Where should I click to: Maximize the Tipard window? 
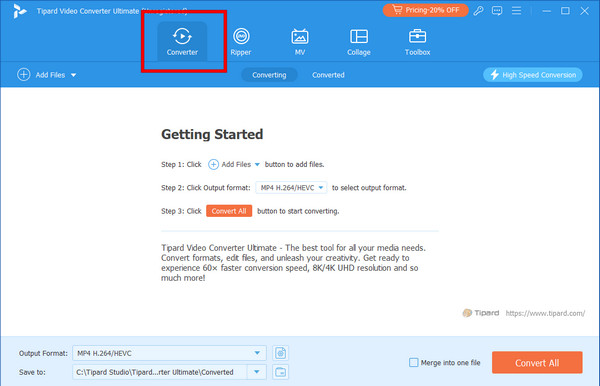pyautogui.click(x=565, y=11)
